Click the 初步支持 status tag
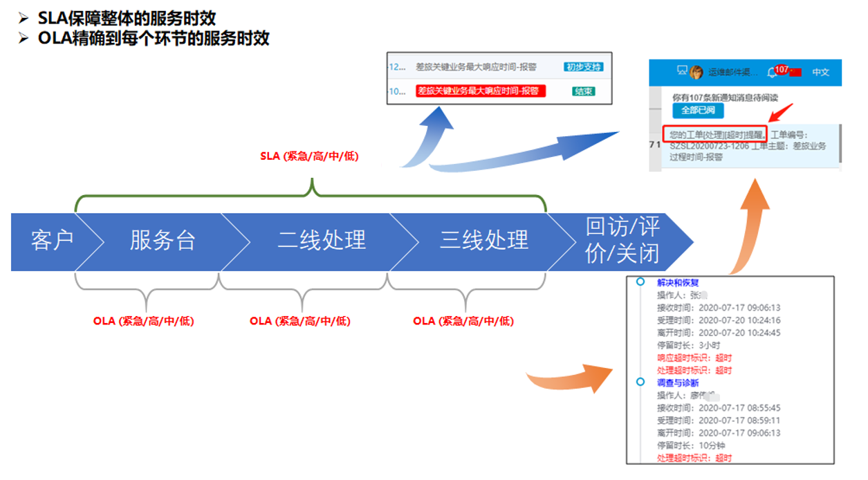Viewport: 868px width, 480px height. coord(583,67)
